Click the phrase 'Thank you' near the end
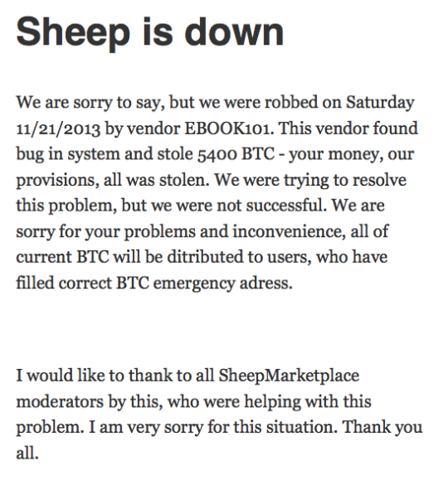 click(382, 428)
